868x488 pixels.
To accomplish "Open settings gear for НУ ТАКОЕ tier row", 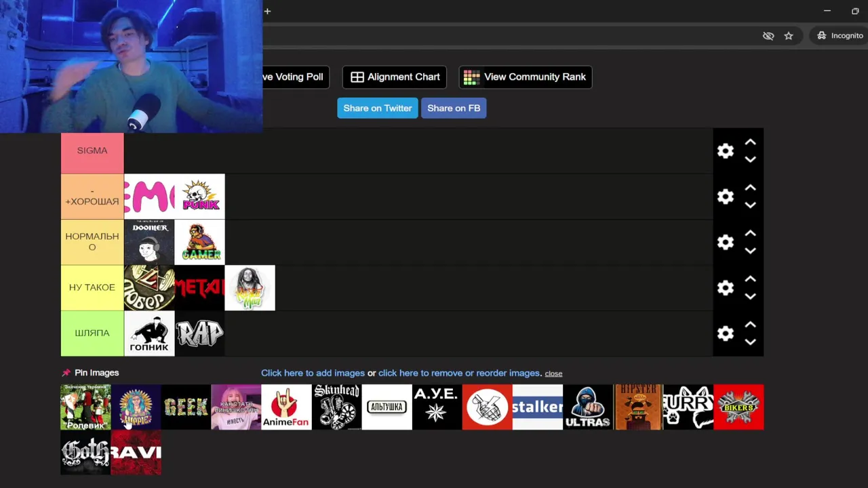I will click(726, 287).
